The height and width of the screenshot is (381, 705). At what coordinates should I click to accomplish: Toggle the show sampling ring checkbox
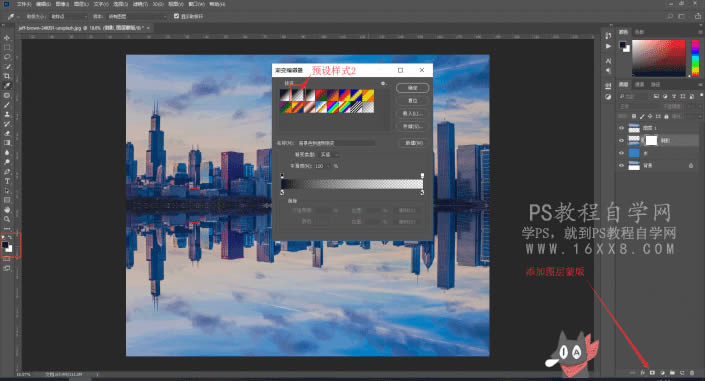pos(176,16)
